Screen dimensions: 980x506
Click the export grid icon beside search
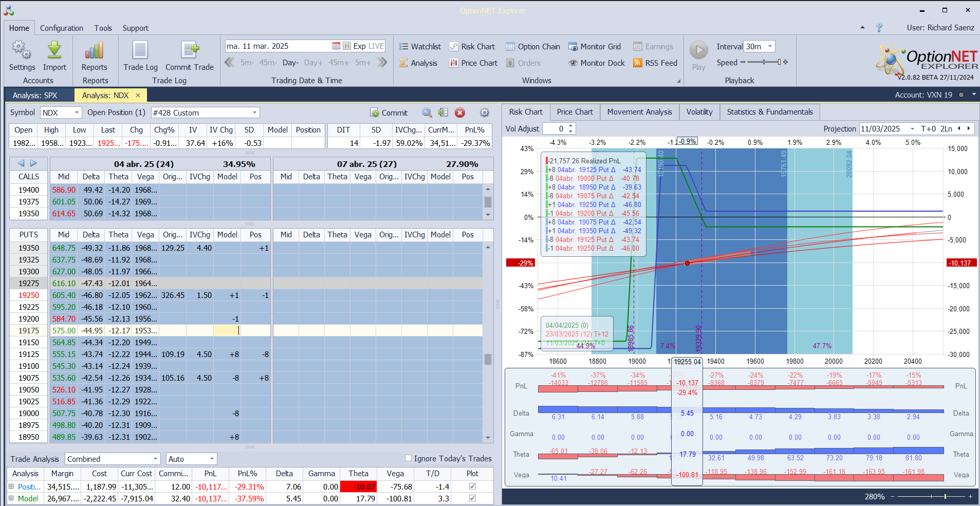click(x=443, y=113)
